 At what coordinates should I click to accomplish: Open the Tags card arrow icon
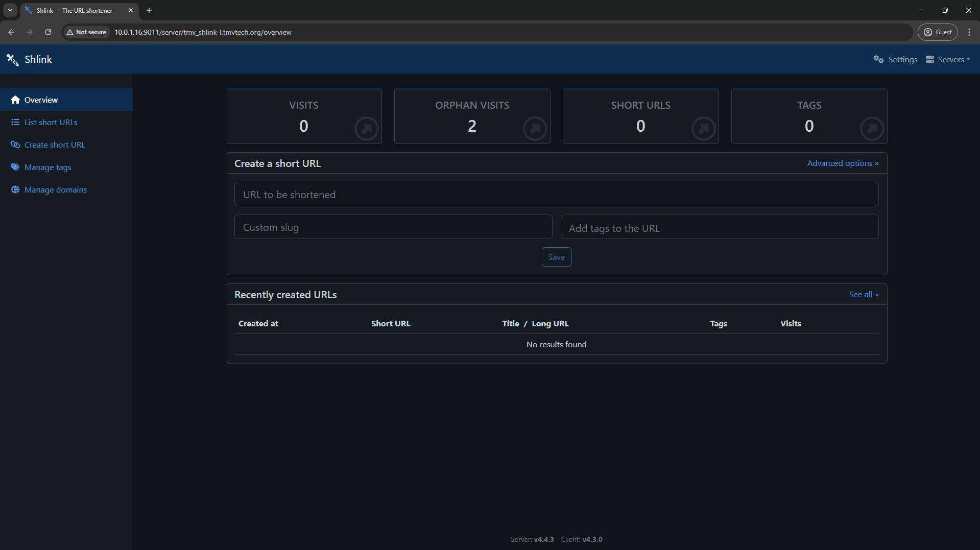[872, 128]
